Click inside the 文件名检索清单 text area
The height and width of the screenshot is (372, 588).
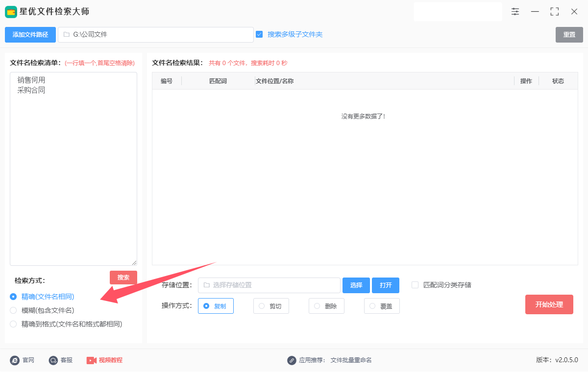coord(73,169)
